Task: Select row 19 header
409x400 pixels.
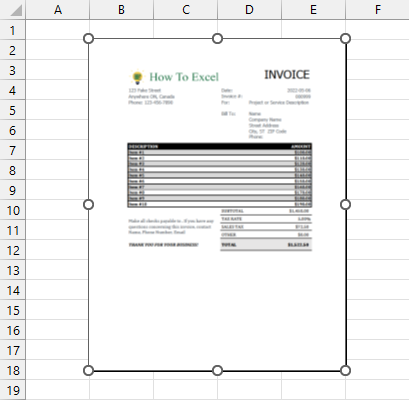Action: point(13,390)
